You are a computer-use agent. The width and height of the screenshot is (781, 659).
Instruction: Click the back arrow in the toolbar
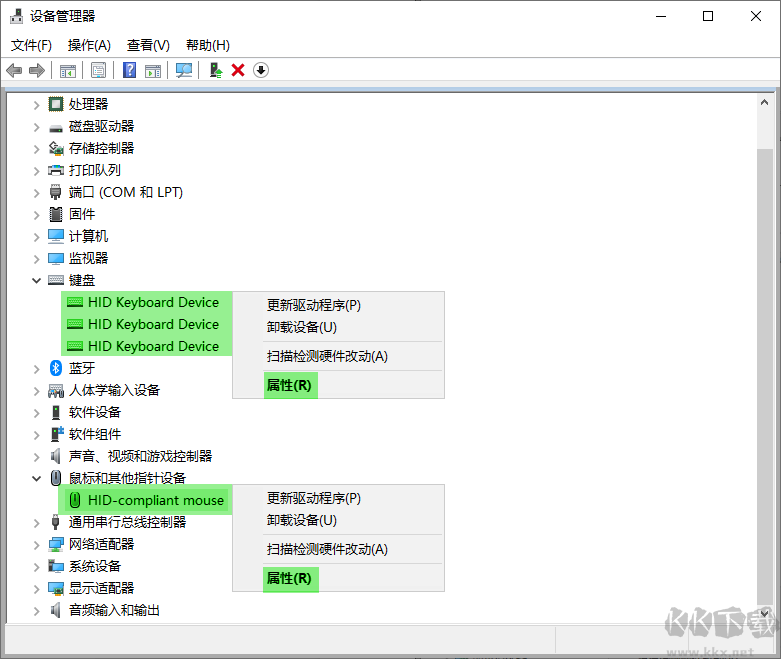point(14,70)
